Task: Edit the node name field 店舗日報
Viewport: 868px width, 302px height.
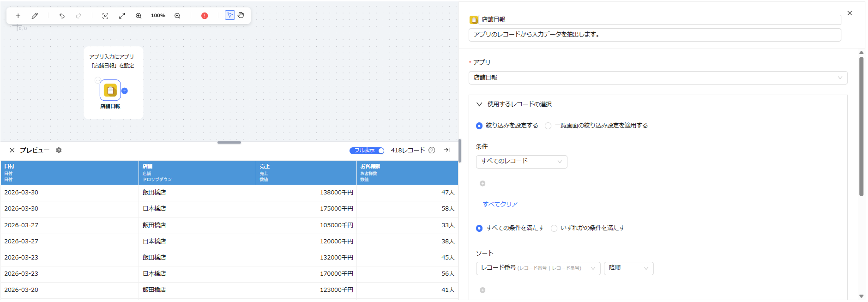Action: point(660,19)
